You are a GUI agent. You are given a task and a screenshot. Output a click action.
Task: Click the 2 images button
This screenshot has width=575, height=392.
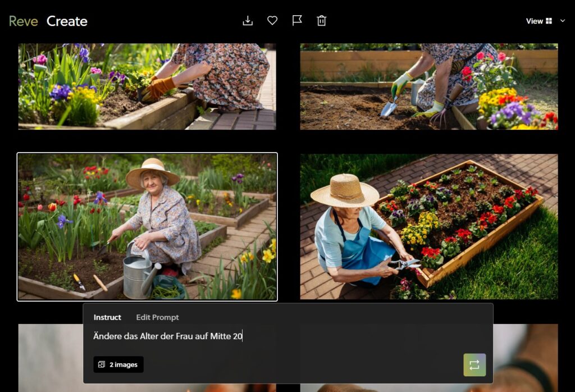pyautogui.click(x=118, y=364)
